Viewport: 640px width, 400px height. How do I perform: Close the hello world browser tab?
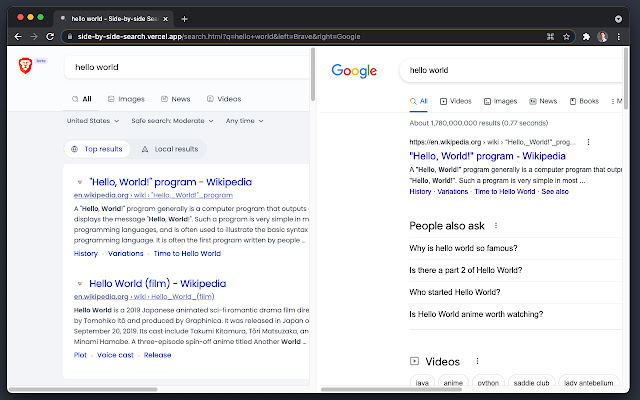tap(165, 19)
